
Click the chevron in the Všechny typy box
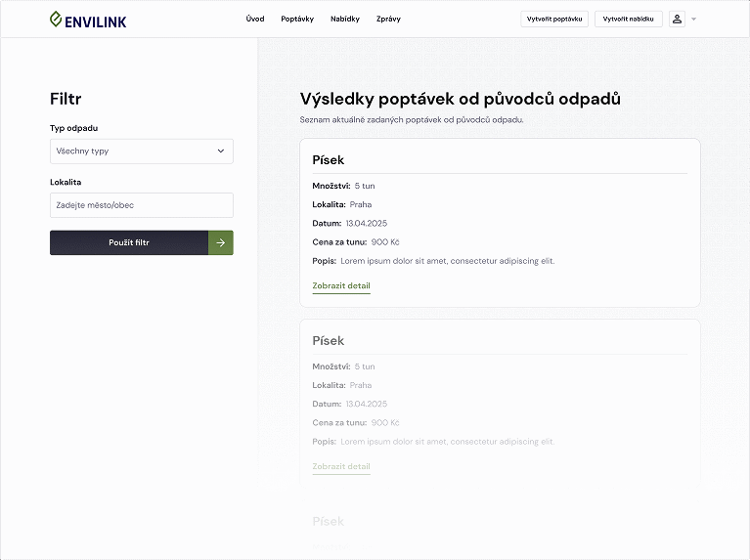pos(220,151)
